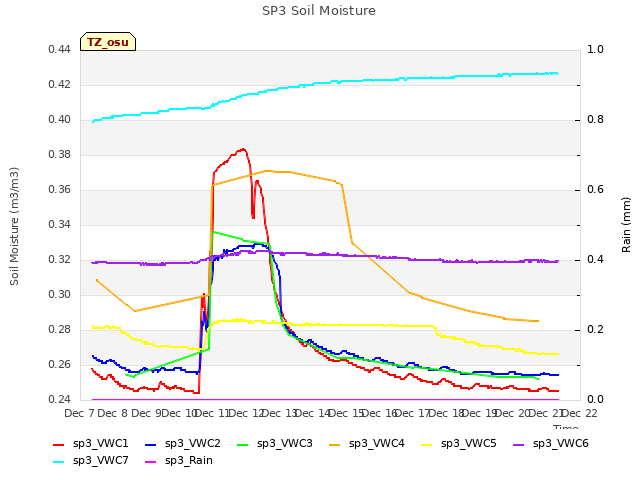Click the 1.0 right axis tick label
This screenshot has width=640, height=480.
coord(595,49)
